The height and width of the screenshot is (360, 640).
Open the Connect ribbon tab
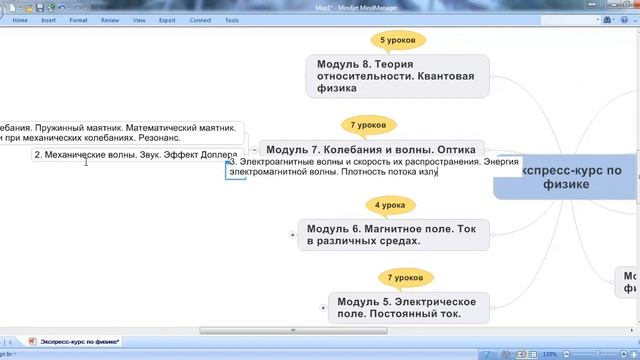pyautogui.click(x=200, y=20)
